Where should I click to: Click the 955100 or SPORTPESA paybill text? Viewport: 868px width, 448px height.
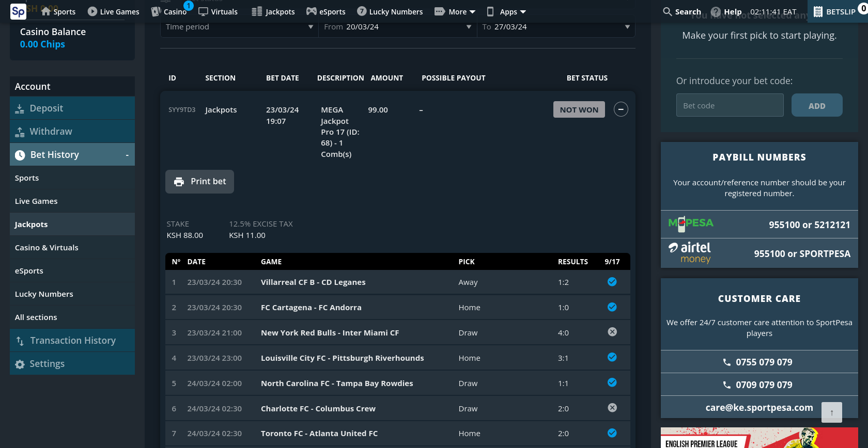click(802, 254)
